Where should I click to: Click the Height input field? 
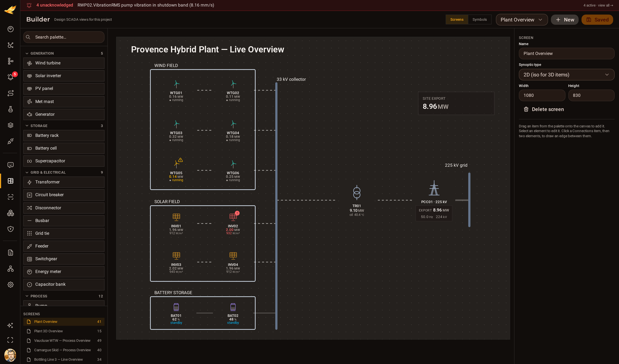591,95
